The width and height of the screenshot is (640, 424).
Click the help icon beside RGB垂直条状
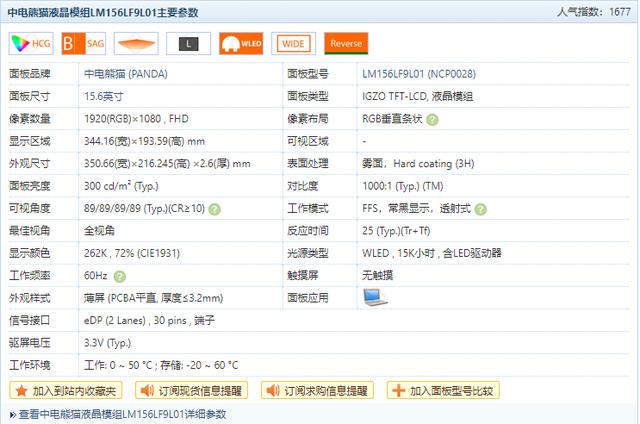[x=432, y=120]
